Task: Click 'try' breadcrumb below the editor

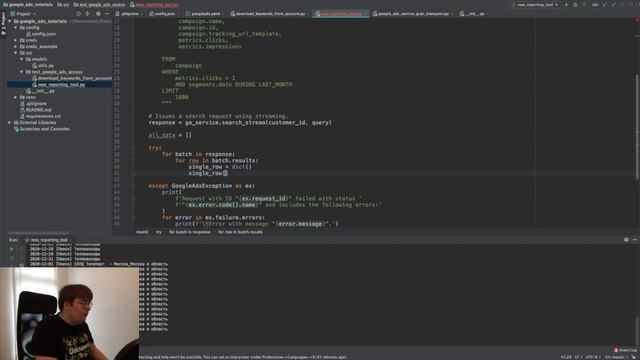Action: click(159, 232)
